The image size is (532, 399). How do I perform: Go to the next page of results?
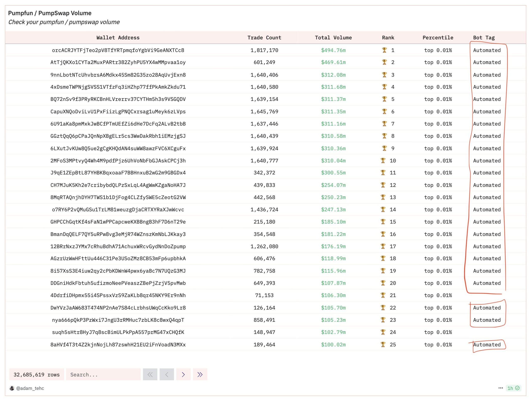(183, 374)
